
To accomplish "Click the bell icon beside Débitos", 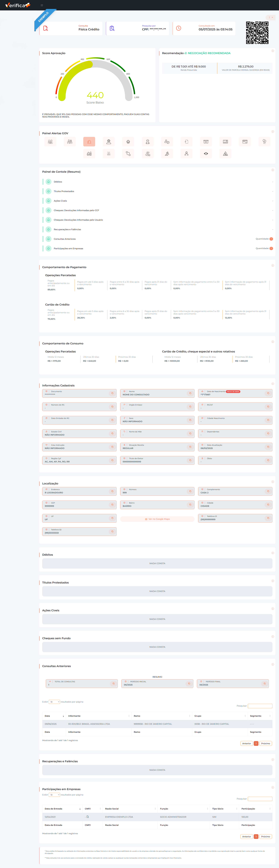I will point(48,182).
